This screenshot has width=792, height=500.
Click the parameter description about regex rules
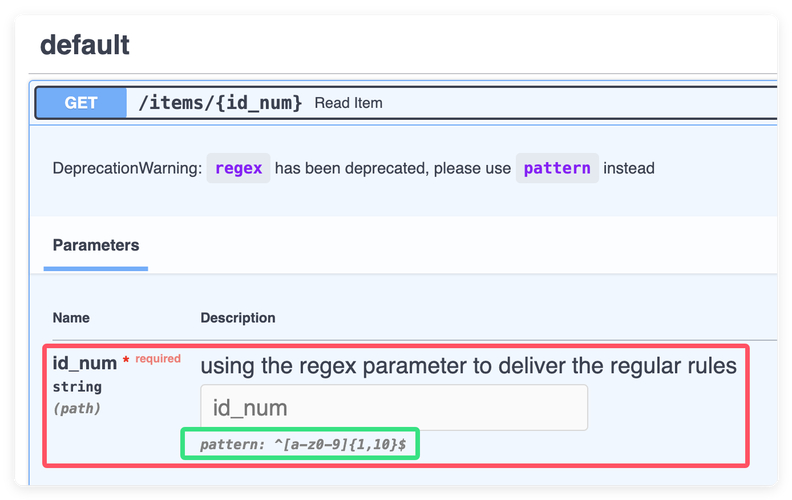tap(468, 366)
